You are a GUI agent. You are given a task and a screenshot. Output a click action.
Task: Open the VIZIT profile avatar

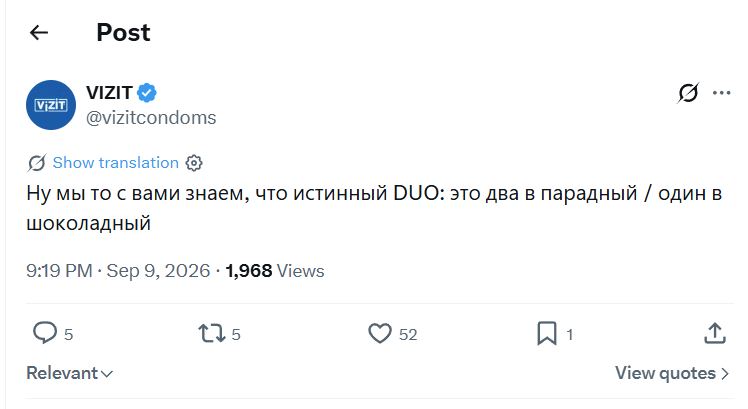(x=51, y=105)
